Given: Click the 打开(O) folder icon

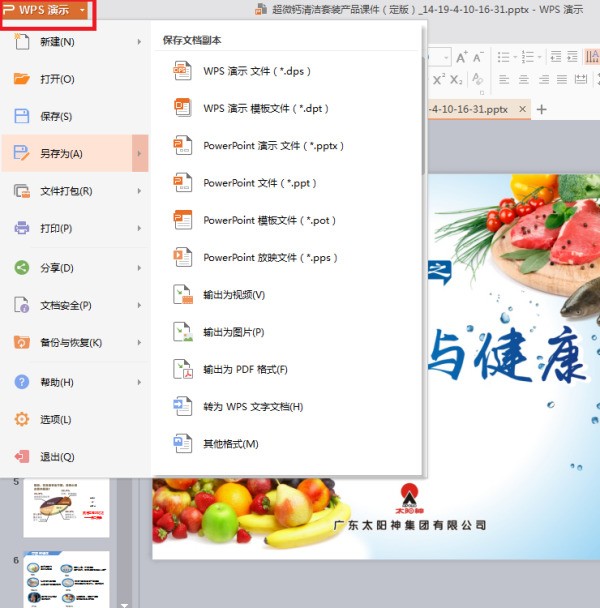Looking at the screenshot, I should coord(22,79).
